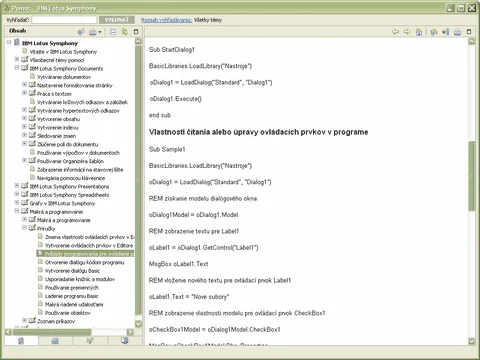Open Vitajte v IBM Lotus Symphony topic
The width and height of the screenshot is (480, 360).
tap(63, 52)
